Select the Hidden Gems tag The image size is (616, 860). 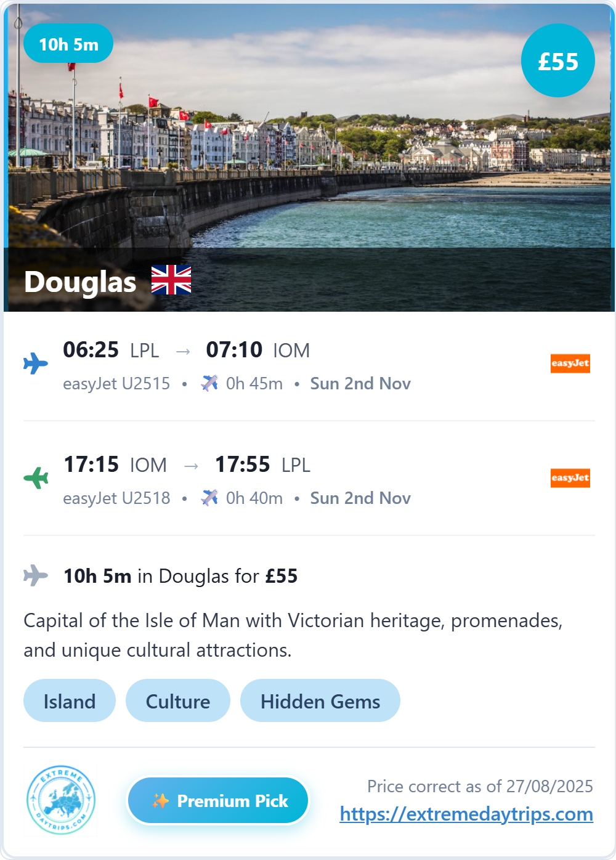(x=320, y=701)
